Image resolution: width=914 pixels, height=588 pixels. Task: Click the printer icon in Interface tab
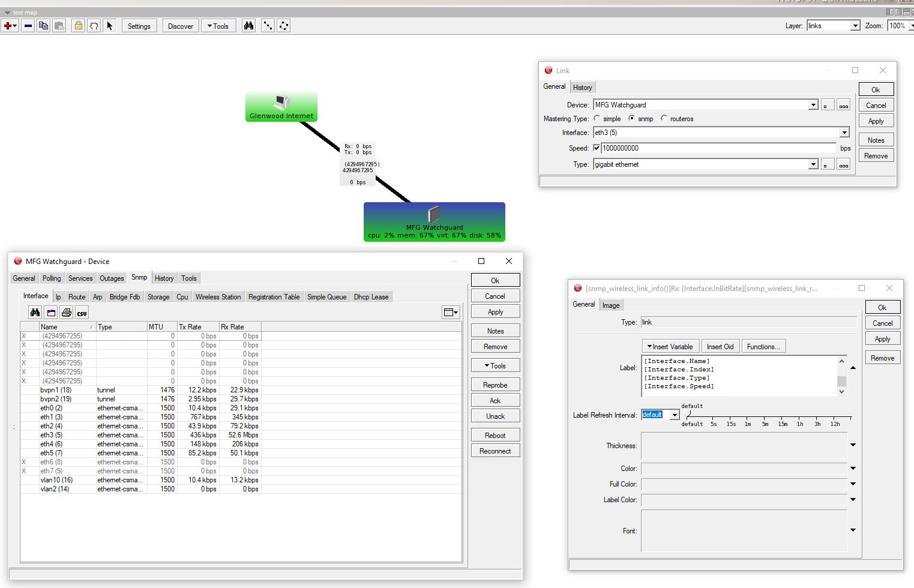coord(66,313)
